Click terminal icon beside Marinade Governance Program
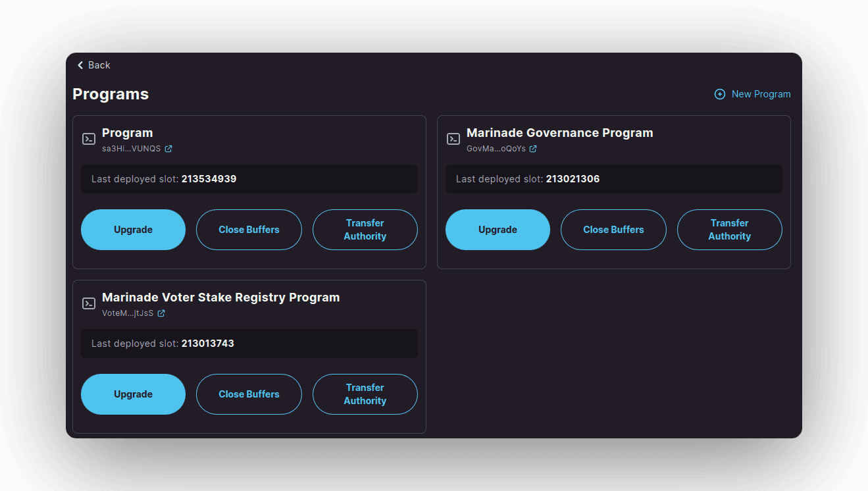The image size is (868, 491). click(453, 139)
